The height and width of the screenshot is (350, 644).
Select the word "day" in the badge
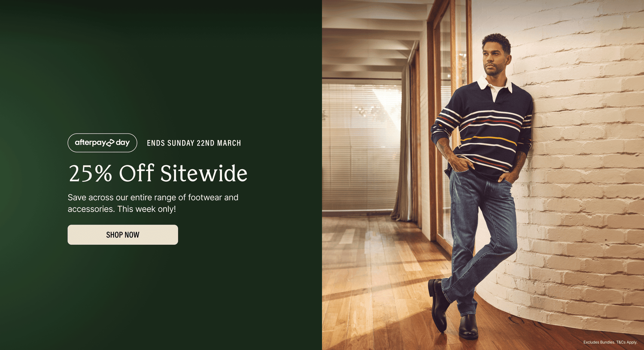point(123,143)
